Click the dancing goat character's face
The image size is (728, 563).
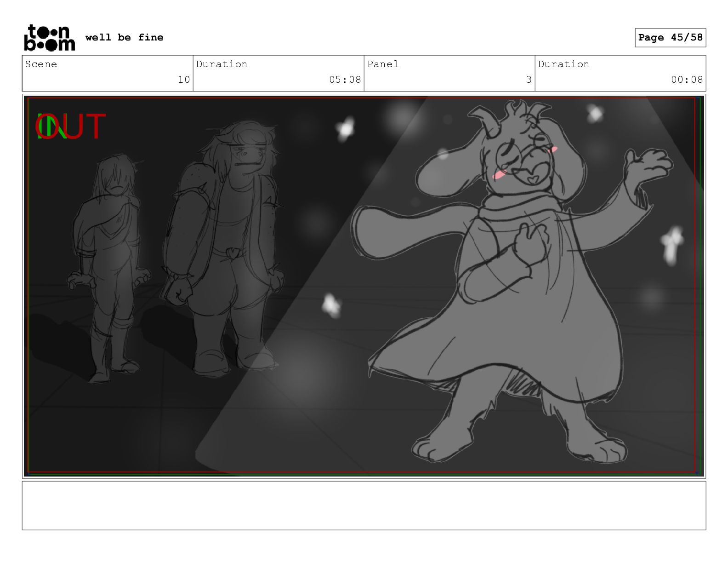(x=524, y=159)
